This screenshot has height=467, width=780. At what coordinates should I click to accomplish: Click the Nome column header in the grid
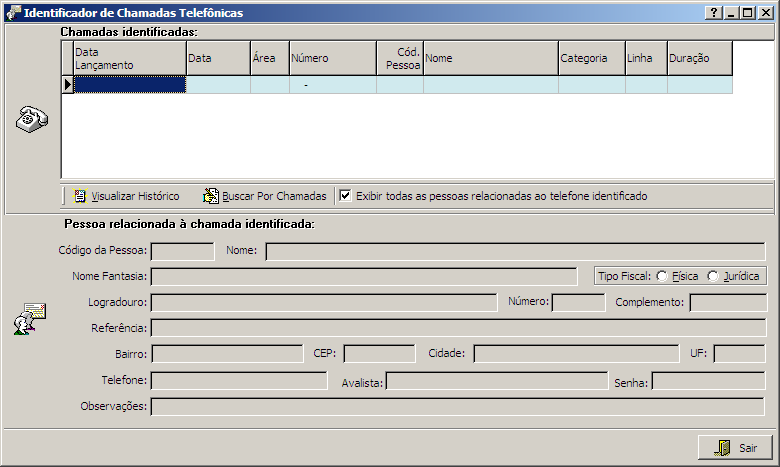coord(490,58)
